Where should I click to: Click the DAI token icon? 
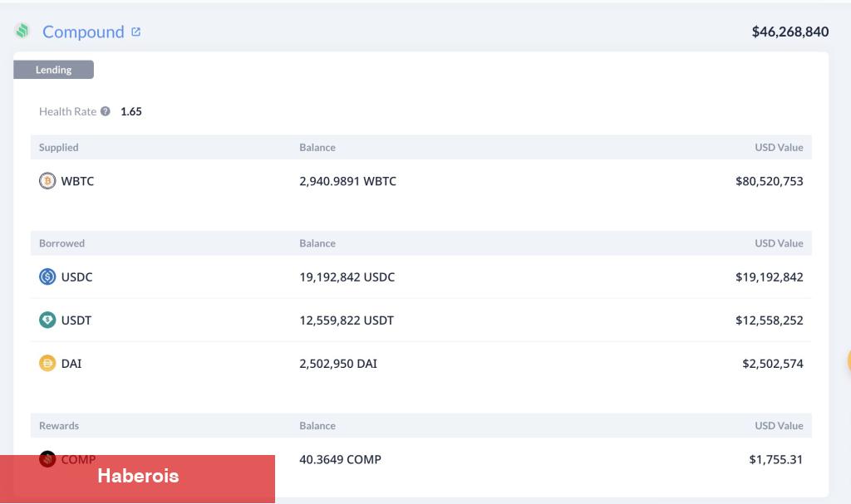tap(47, 364)
